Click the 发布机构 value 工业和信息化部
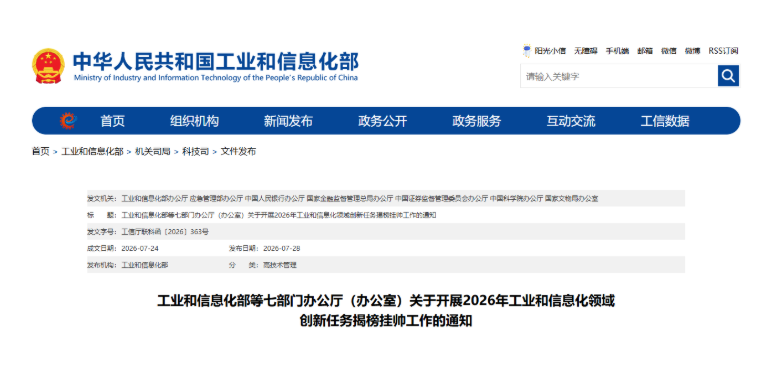Image resolution: width=780 pixels, height=387 pixels. [x=145, y=265]
